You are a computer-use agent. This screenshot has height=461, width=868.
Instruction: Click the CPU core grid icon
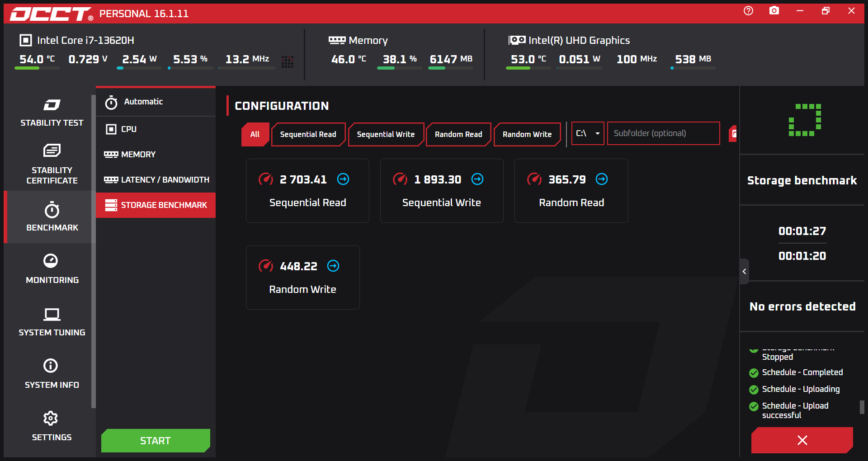288,62
